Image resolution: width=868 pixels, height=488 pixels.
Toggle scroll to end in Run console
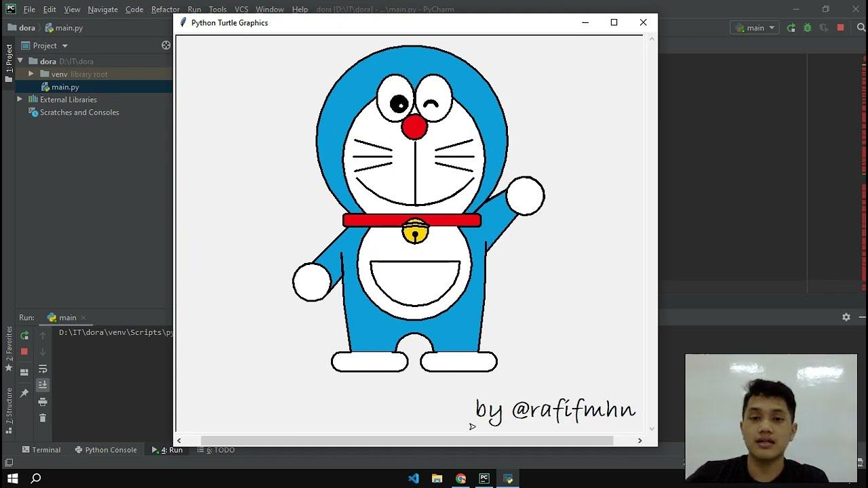pos(43,385)
